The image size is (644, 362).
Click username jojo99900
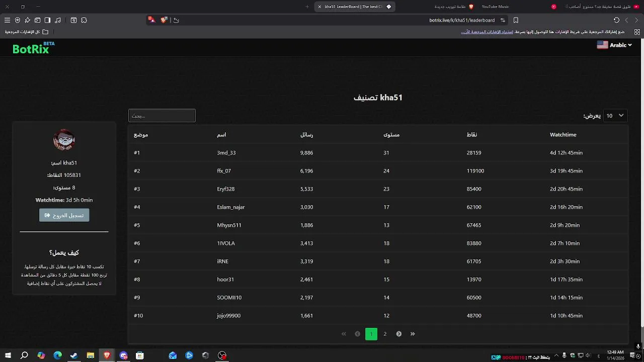(229, 316)
